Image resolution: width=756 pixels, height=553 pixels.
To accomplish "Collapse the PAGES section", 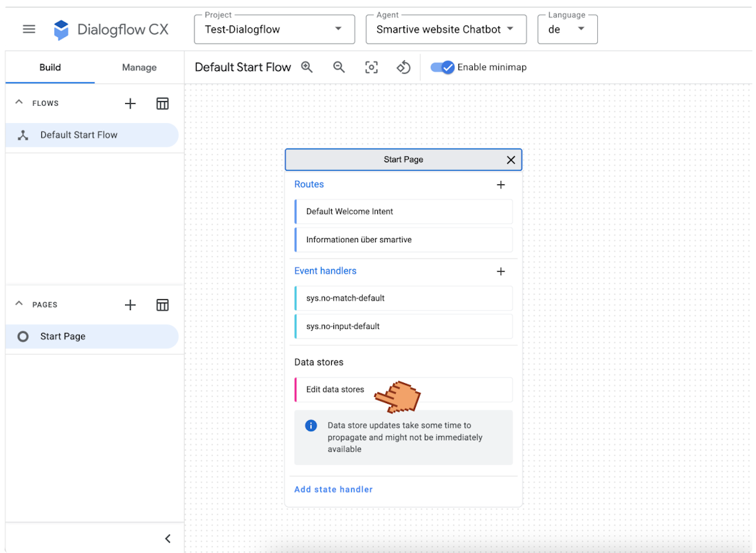I will (19, 303).
